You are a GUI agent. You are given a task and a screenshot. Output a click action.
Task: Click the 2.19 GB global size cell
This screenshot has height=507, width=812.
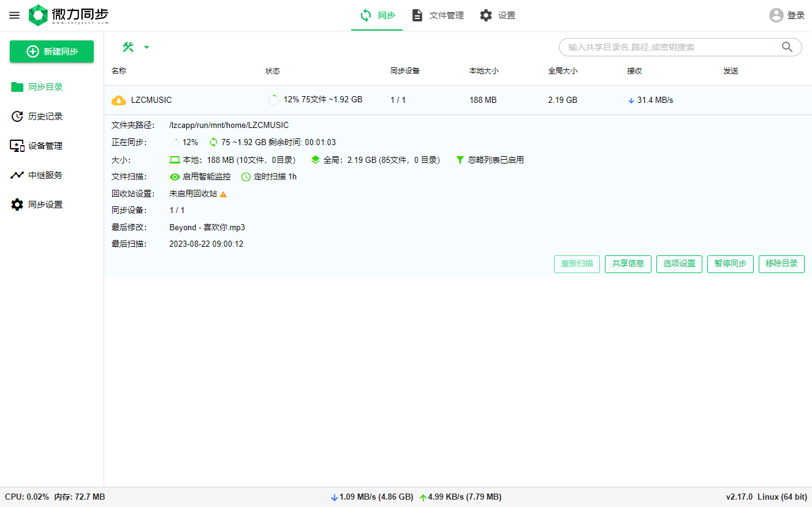(x=563, y=100)
